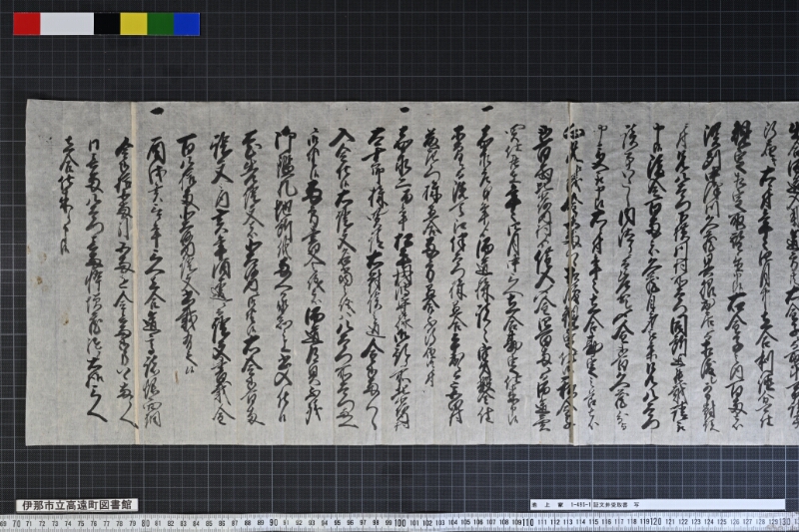Click the ruler mark labeled 110
Viewport: 799px width, 532px height.
click(528, 522)
